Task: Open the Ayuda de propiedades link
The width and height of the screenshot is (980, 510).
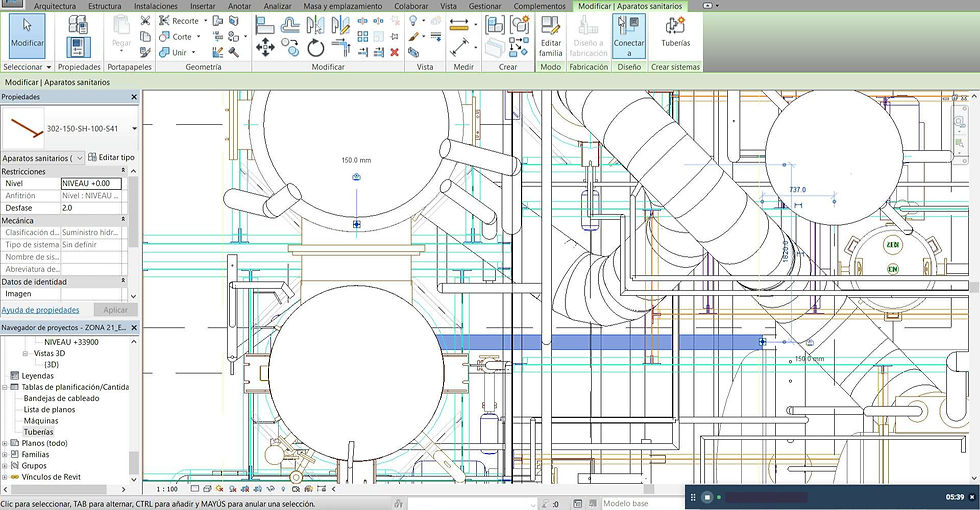Action: 41,310
